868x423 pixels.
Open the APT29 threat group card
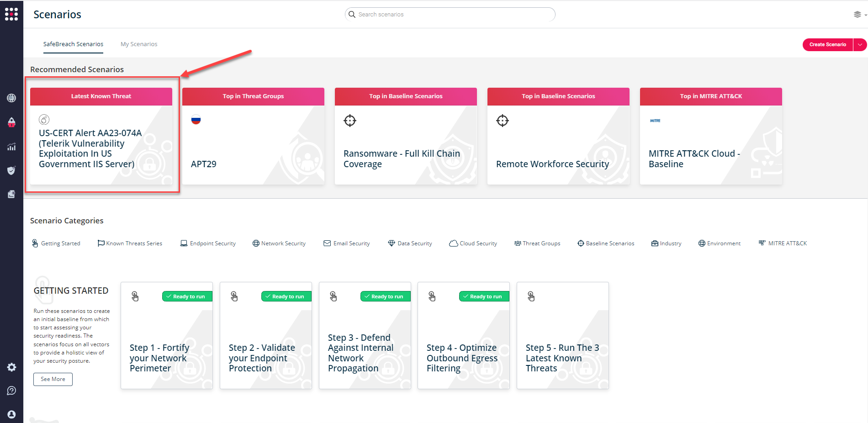click(253, 136)
